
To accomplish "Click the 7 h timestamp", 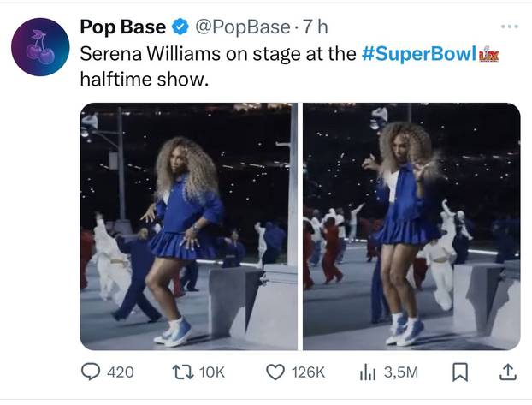I will click(316, 27).
